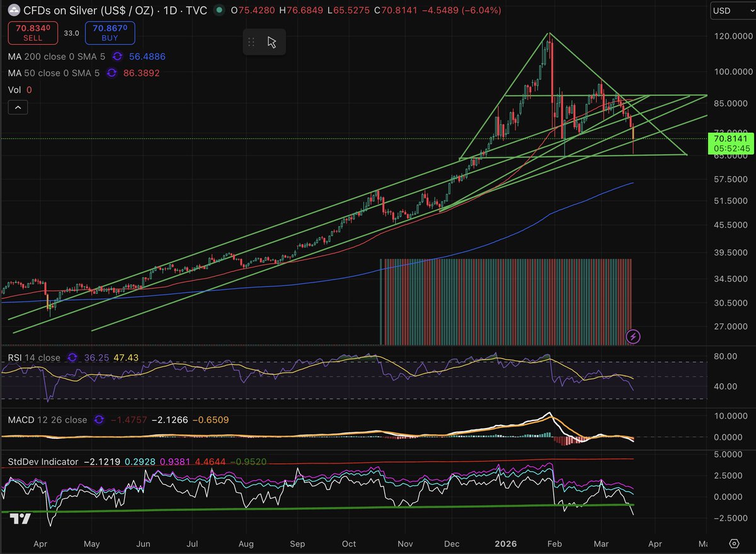Viewport: 756px width, 554px height.
Task: Click the Oct time axis label
Action: point(348,543)
